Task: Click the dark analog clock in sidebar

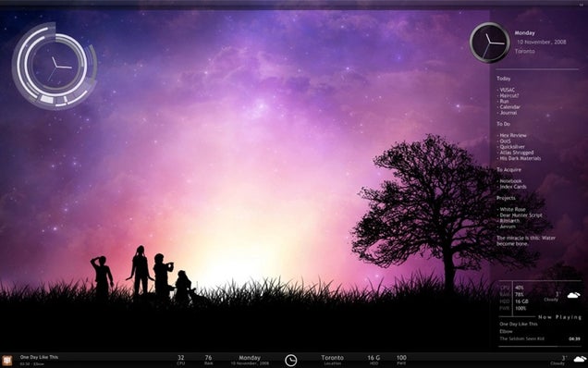Action: coord(489,43)
